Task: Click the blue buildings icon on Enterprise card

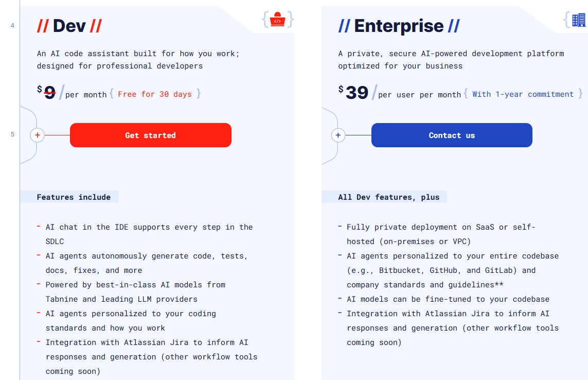Action: (580, 21)
